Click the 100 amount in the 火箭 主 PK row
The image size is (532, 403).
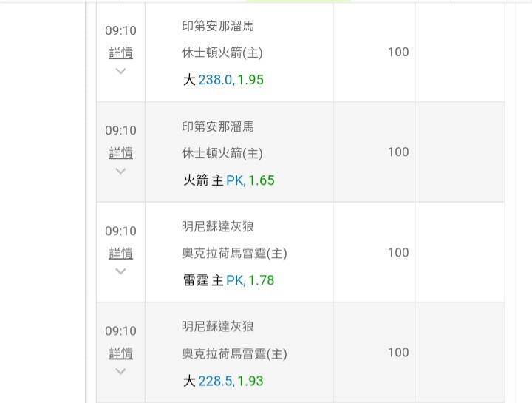click(x=398, y=152)
